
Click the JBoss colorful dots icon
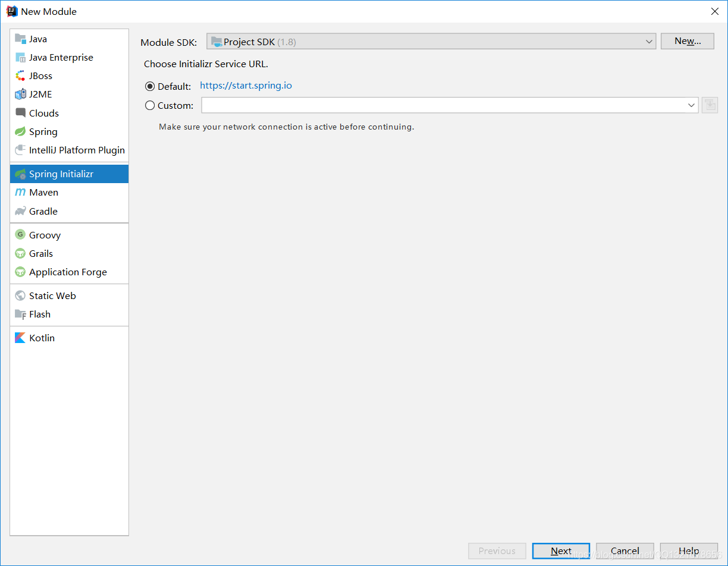pos(20,76)
